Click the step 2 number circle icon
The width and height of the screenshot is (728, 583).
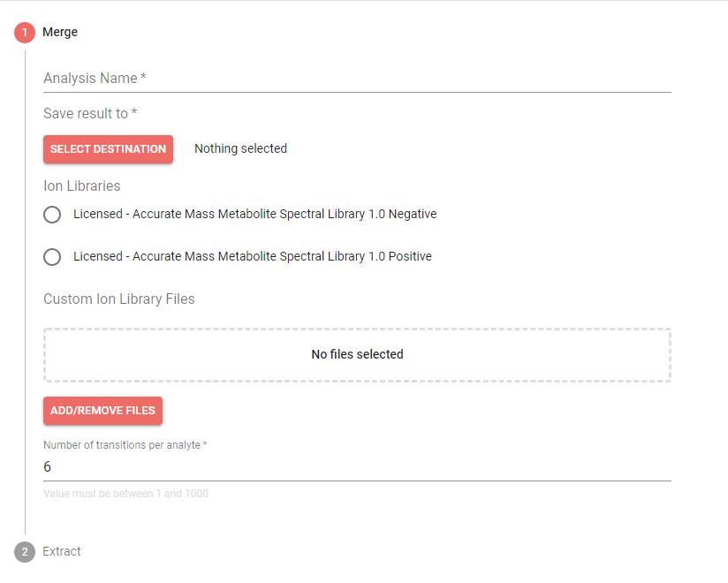click(x=25, y=552)
